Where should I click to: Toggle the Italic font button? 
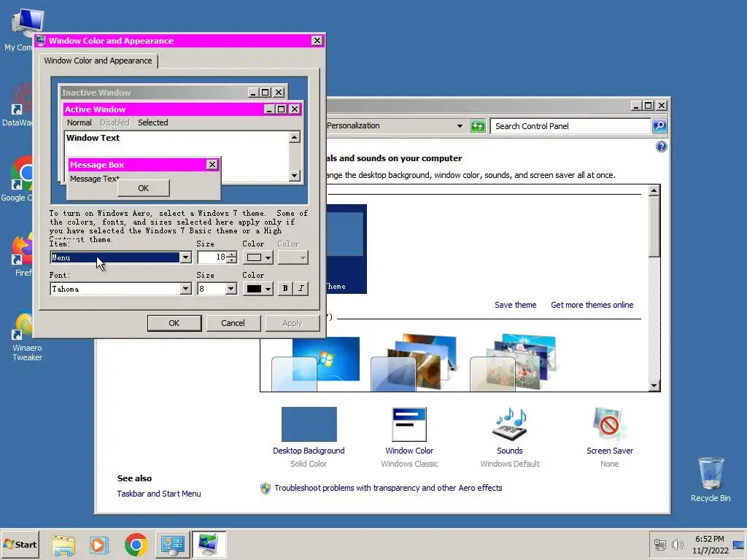(301, 288)
